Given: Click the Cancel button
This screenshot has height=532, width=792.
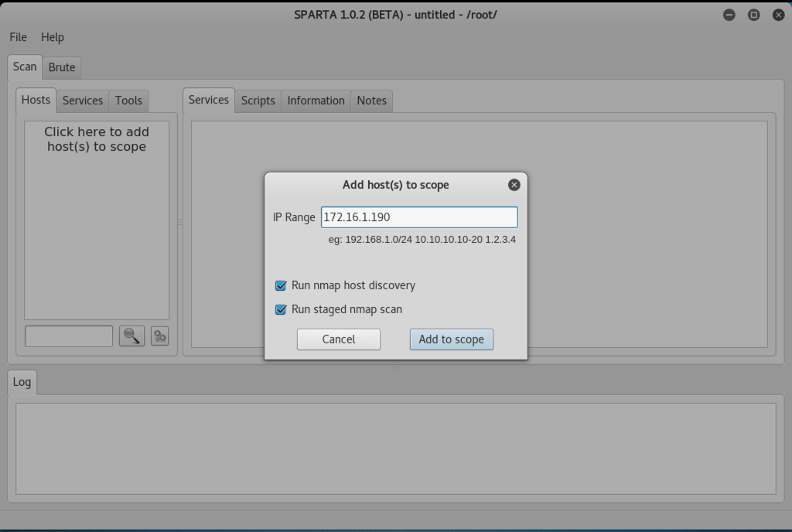Looking at the screenshot, I should click(x=339, y=339).
